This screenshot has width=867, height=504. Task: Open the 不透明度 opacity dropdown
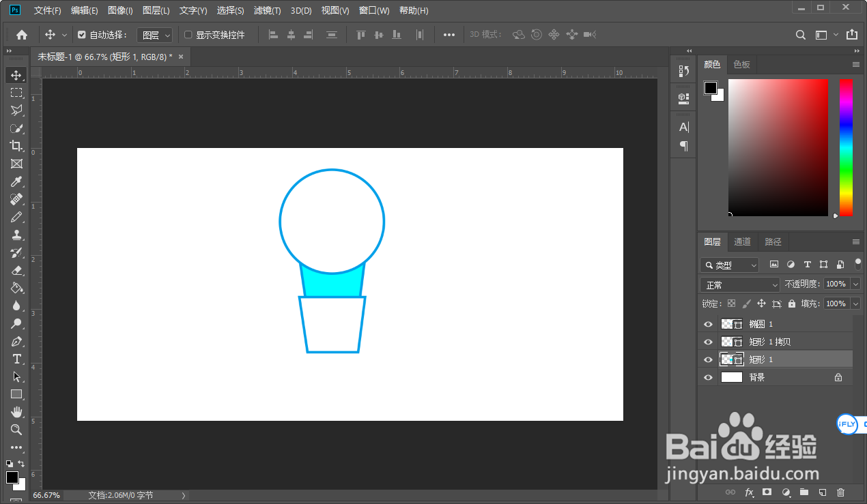[854, 284]
